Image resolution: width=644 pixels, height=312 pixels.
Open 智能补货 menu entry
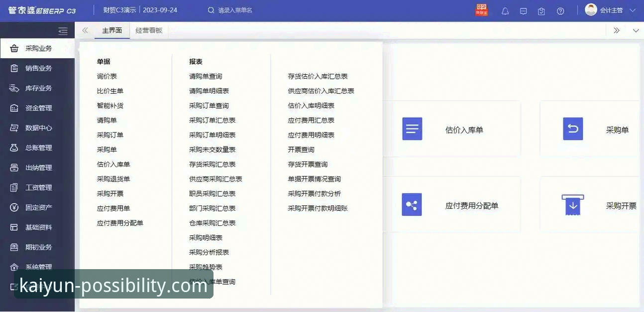click(x=110, y=106)
